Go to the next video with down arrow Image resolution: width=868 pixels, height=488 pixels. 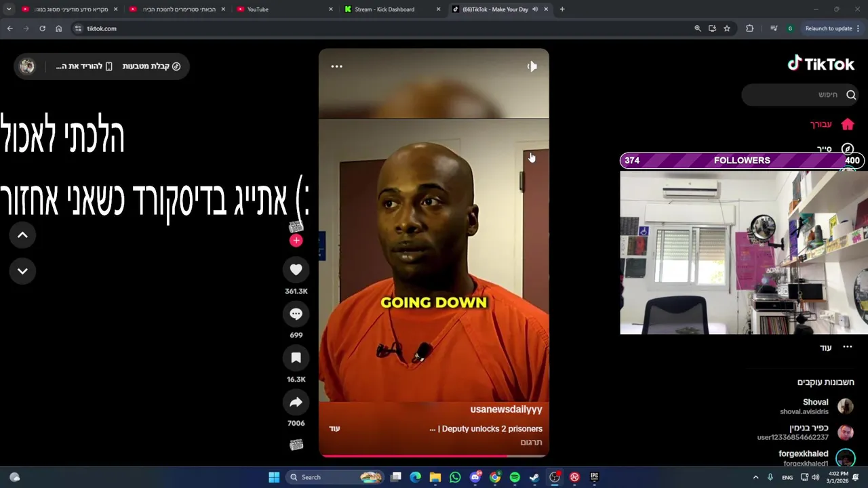22,271
